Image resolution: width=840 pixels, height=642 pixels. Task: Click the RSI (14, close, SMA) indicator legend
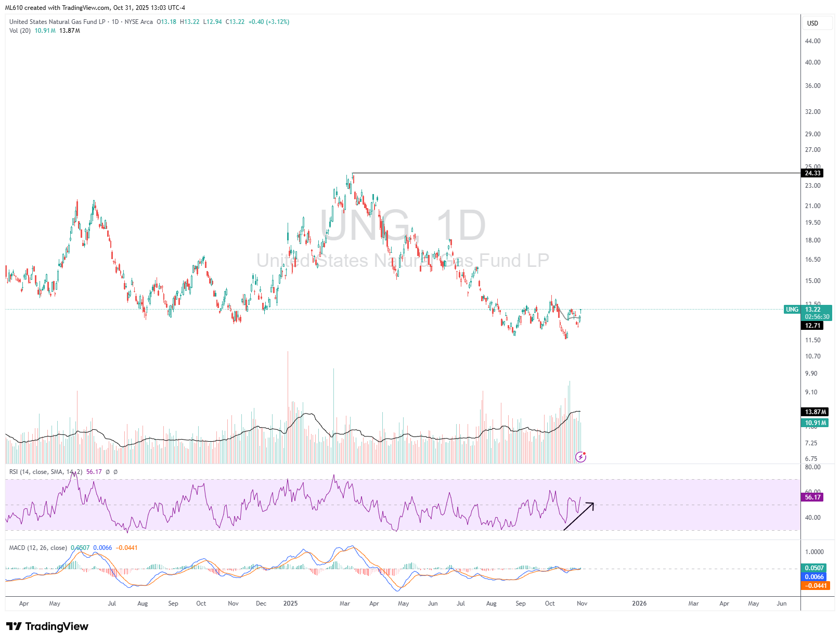click(x=46, y=472)
